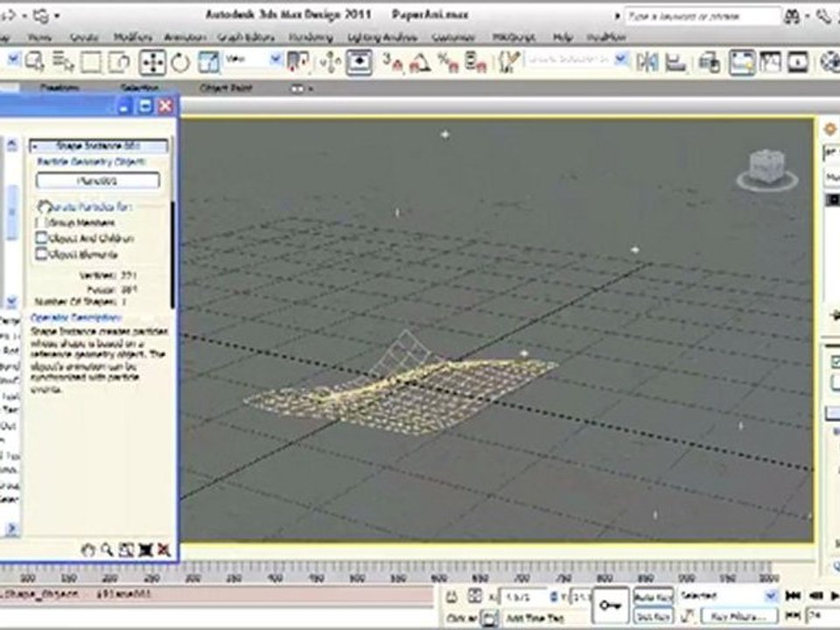This screenshot has width=840, height=630.
Task: Click the Key Filters button
Action: 739,617
